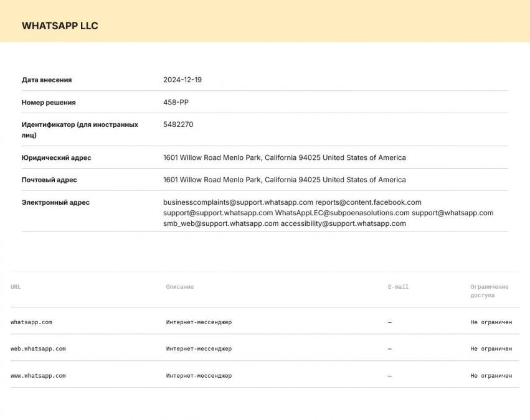Click the Юридический адрес Willow Road address

284,157
